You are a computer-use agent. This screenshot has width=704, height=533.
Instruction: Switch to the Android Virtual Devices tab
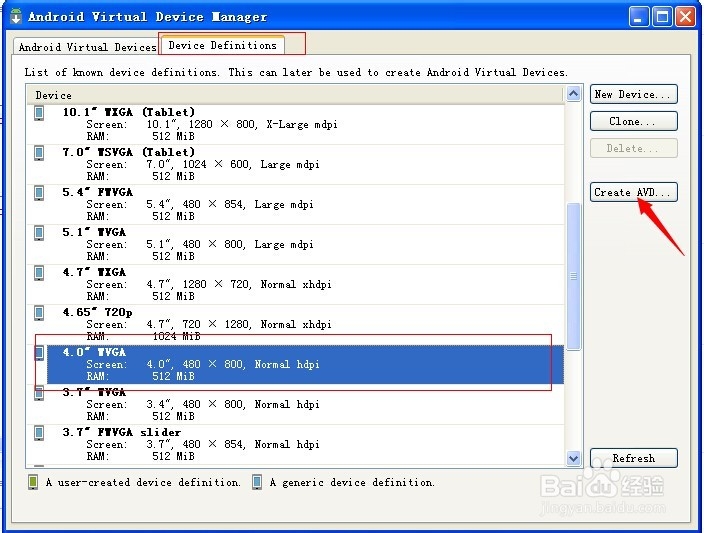pos(87,47)
